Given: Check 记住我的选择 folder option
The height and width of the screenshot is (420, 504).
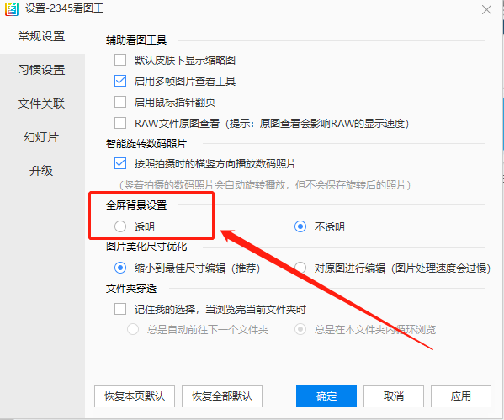Looking at the screenshot, I should tap(120, 310).
